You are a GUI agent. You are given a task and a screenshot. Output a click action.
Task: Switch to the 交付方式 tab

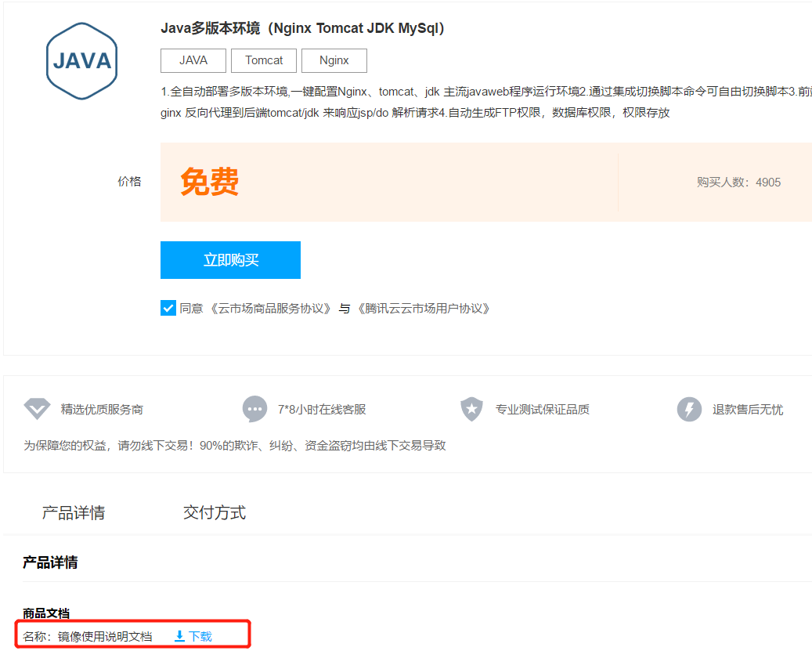pos(214,512)
